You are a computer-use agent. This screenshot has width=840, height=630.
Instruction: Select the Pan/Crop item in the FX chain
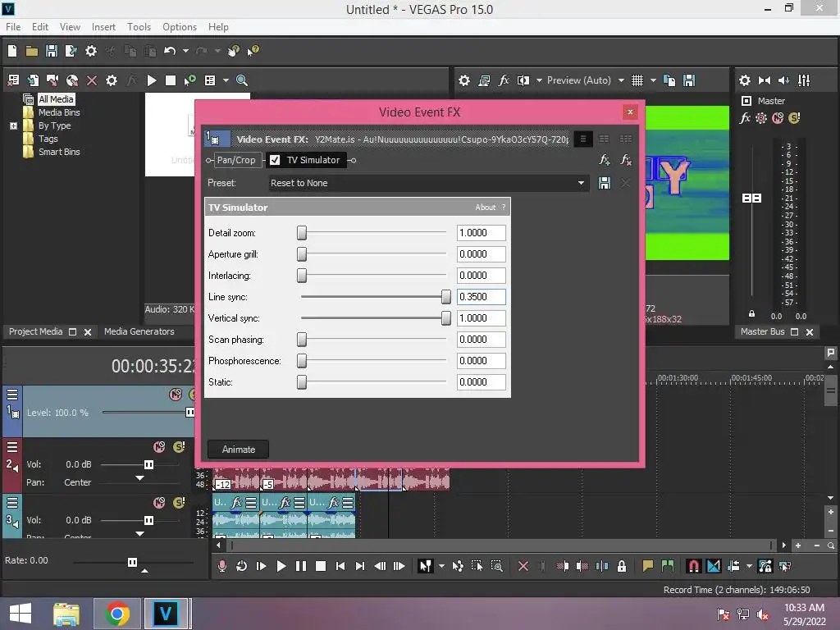coord(236,160)
